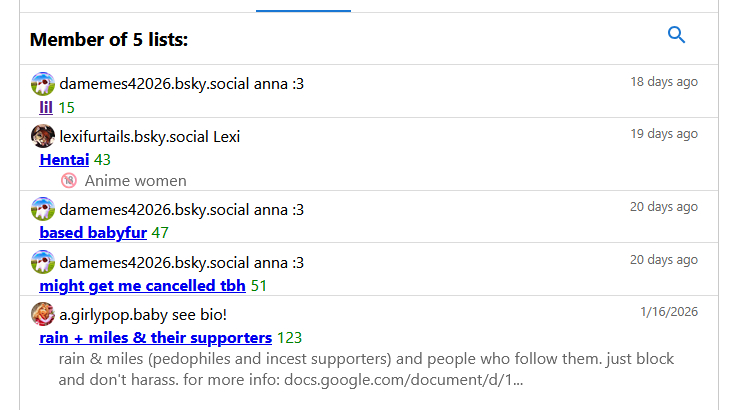Open Lexi's profile avatar

pos(43,136)
